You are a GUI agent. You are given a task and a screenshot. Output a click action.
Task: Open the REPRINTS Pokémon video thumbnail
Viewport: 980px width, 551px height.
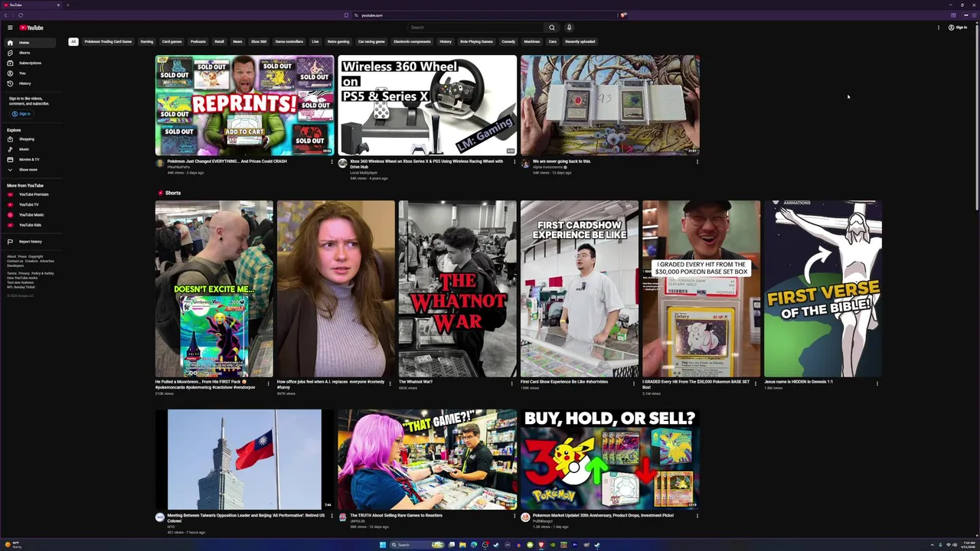(x=244, y=105)
